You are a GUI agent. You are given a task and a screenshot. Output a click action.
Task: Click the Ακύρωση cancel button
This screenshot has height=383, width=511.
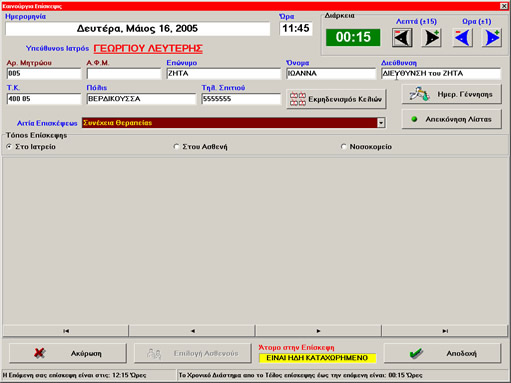click(x=68, y=353)
